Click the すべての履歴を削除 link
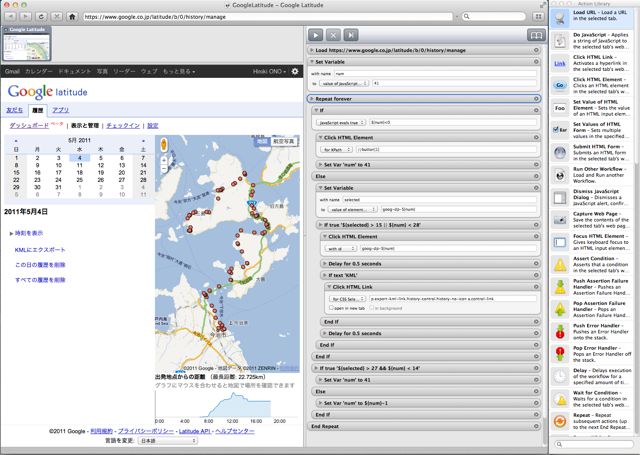 (x=40, y=280)
